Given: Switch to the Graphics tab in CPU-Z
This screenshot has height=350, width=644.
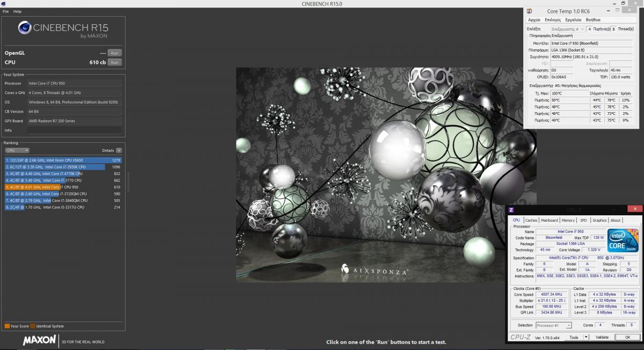Looking at the screenshot, I should click(x=599, y=220).
